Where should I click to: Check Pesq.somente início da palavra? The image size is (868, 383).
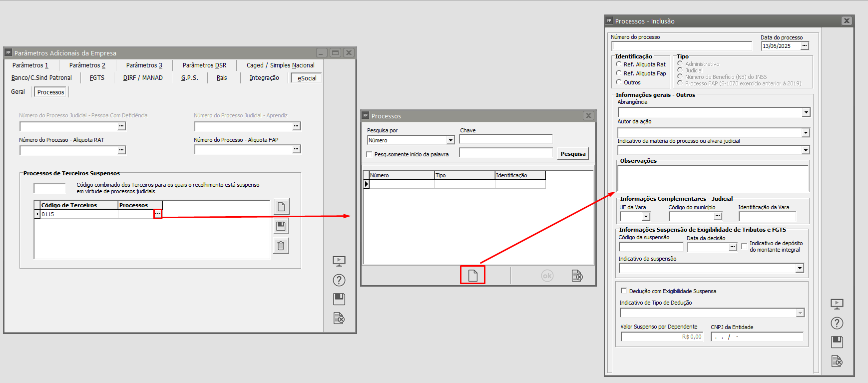(370, 154)
